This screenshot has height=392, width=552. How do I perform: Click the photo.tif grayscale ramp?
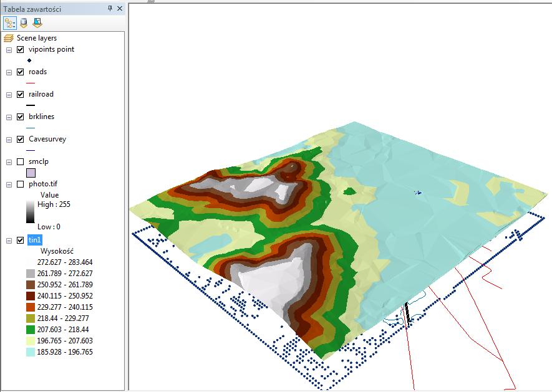(31, 212)
